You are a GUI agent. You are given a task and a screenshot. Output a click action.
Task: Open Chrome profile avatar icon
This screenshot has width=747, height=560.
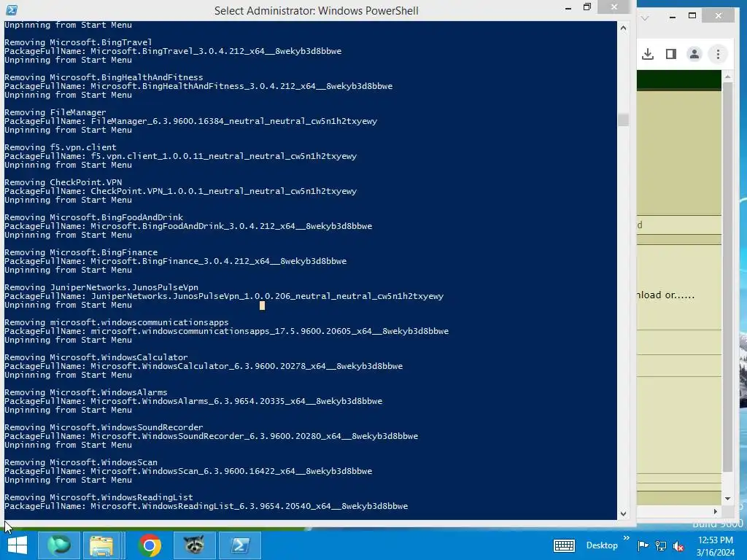(x=694, y=54)
